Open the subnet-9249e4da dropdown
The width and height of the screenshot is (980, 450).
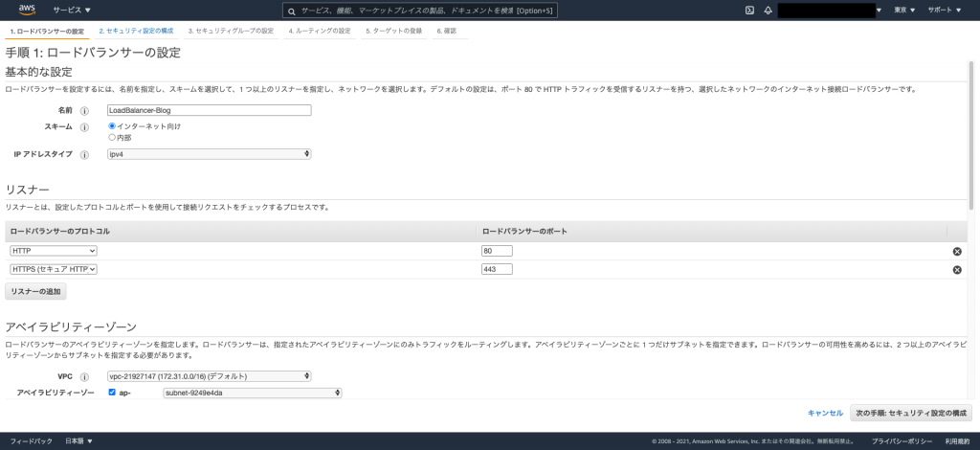(x=253, y=393)
